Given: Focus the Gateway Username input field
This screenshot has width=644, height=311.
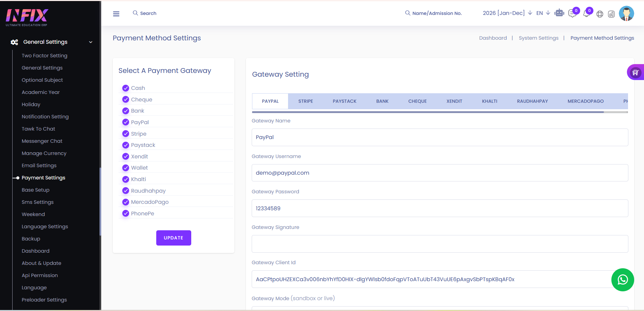Looking at the screenshot, I should tap(440, 173).
